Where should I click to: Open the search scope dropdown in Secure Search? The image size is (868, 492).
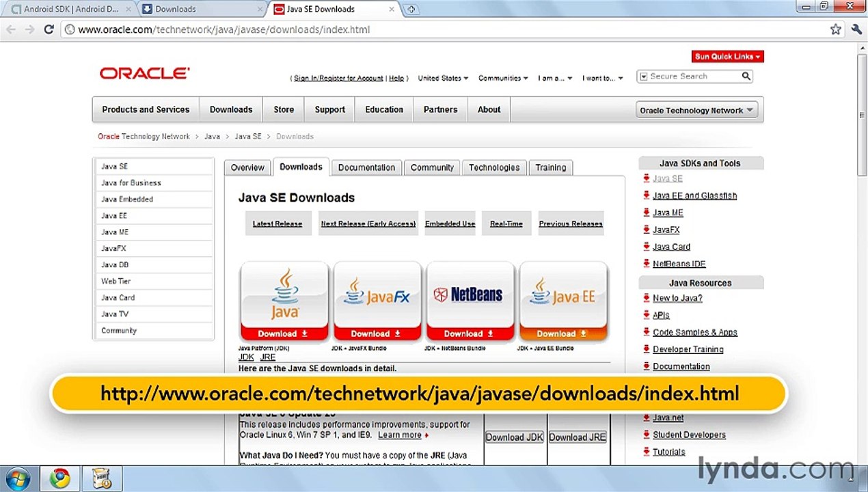(643, 77)
